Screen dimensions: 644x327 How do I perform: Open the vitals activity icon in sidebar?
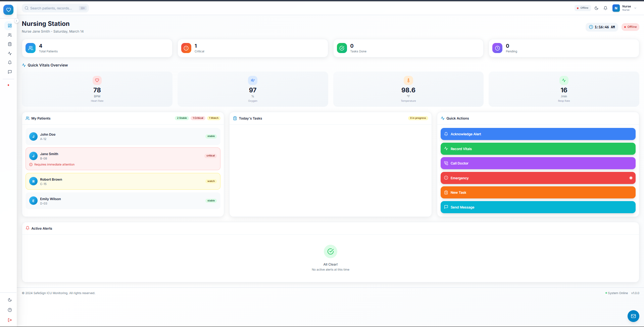10,53
